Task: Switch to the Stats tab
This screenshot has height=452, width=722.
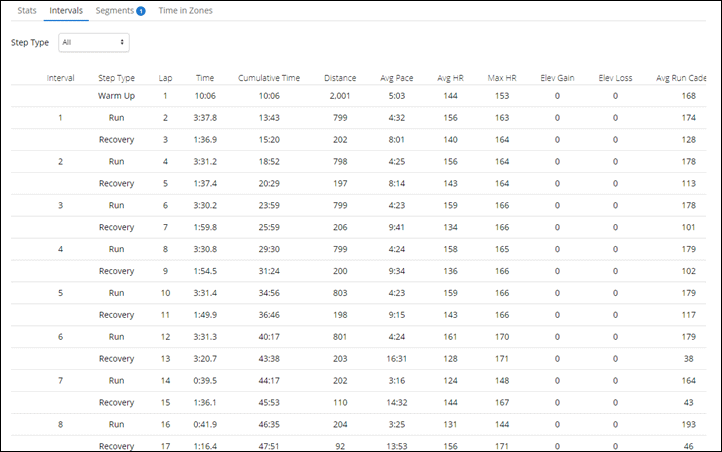Action: pyautogui.click(x=27, y=11)
